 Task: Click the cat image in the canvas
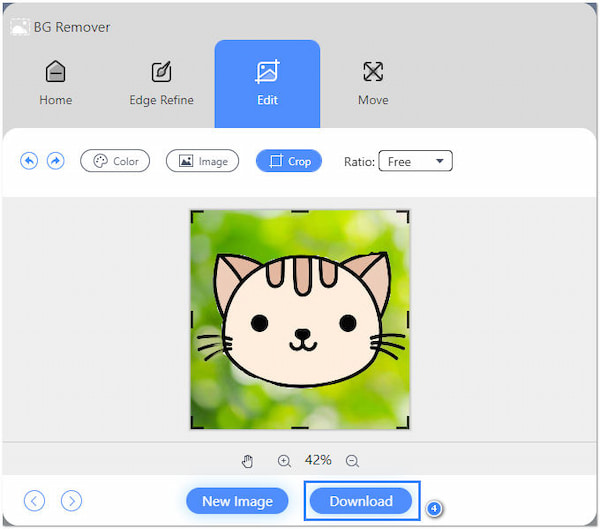[x=300, y=319]
